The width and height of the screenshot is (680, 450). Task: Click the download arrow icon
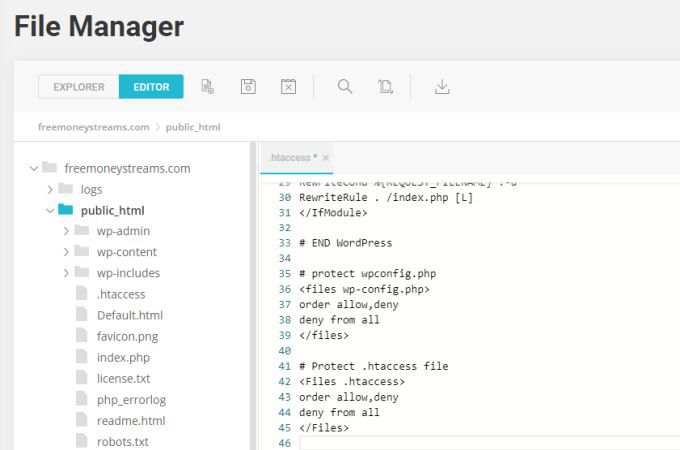point(442,87)
